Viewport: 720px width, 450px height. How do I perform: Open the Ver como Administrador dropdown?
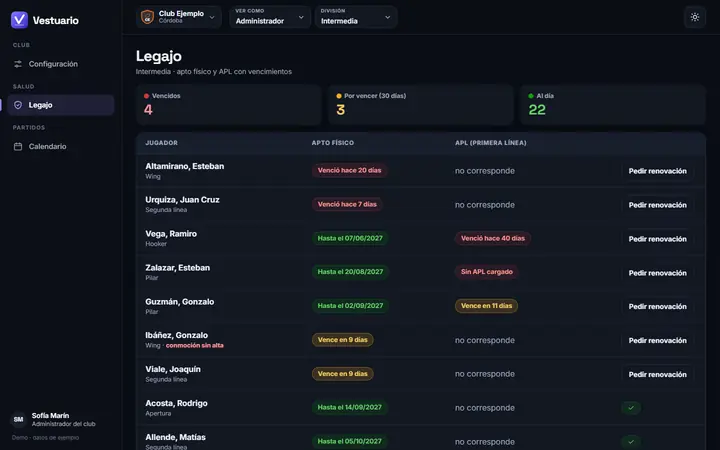tap(270, 17)
